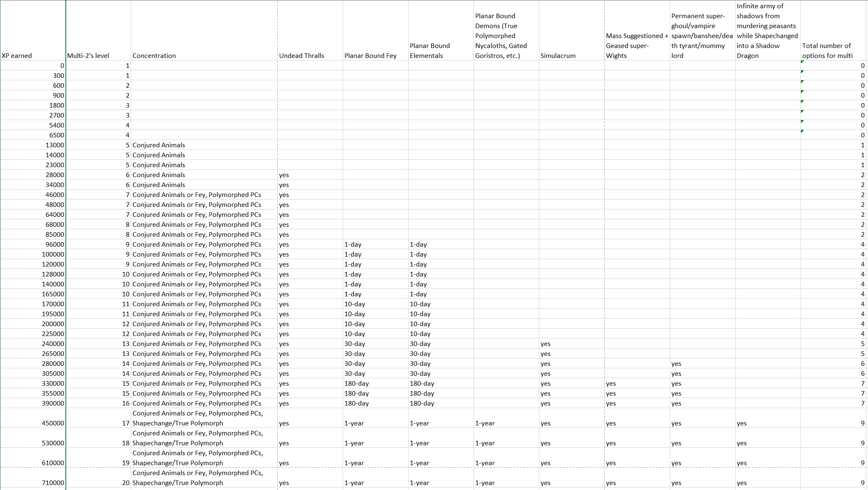Select Planar Bound Fey '1-year' in 610000 row
Viewport: 868px width, 490px height.
pos(375,458)
